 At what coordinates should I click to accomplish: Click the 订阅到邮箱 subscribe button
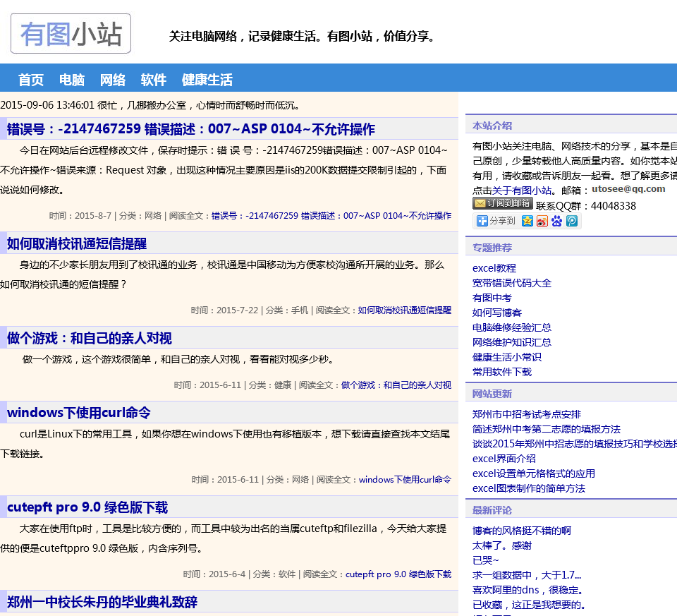(x=503, y=203)
